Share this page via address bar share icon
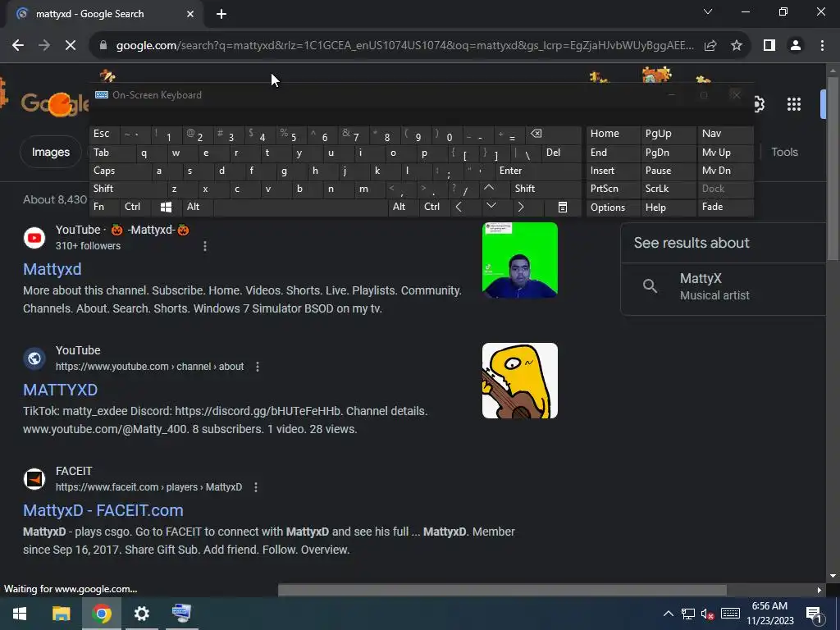This screenshot has width=840, height=630. 710,46
